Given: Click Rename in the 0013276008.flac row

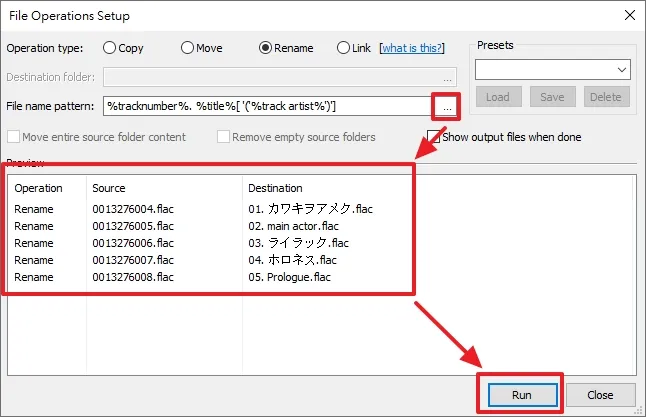Looking at the screenshot, I should (x=34, y=277).
